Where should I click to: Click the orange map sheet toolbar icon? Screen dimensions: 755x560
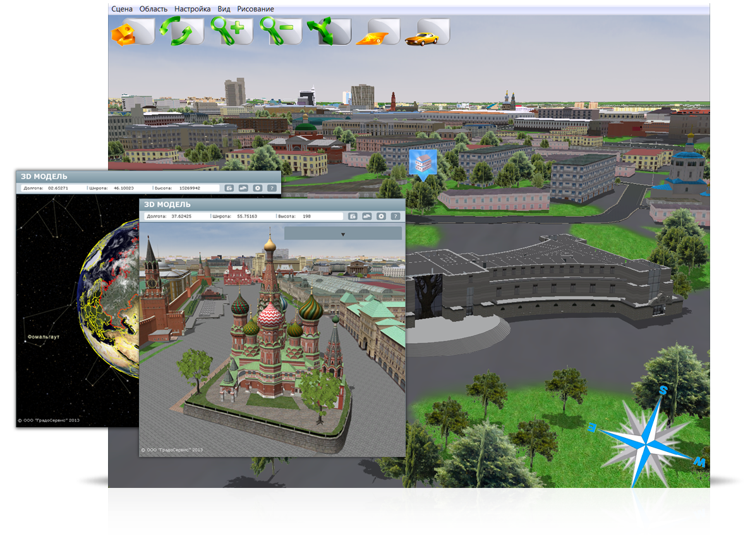tap(377, 33)
